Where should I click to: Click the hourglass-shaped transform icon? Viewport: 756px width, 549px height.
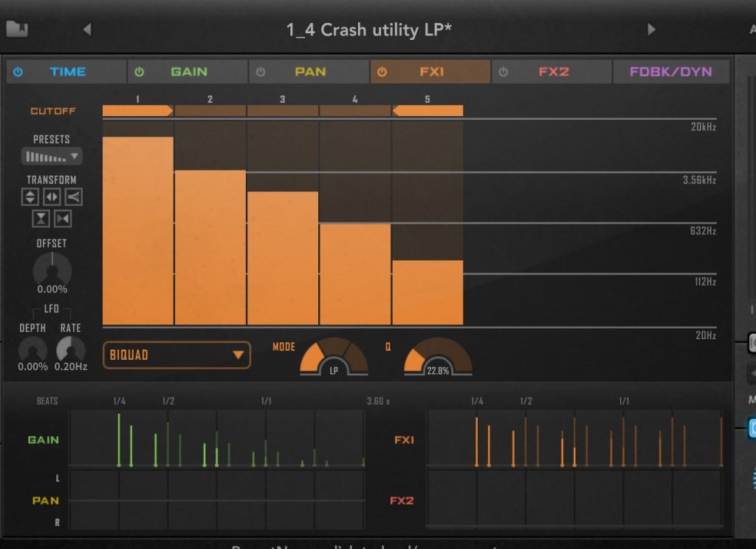pos(41,219)
